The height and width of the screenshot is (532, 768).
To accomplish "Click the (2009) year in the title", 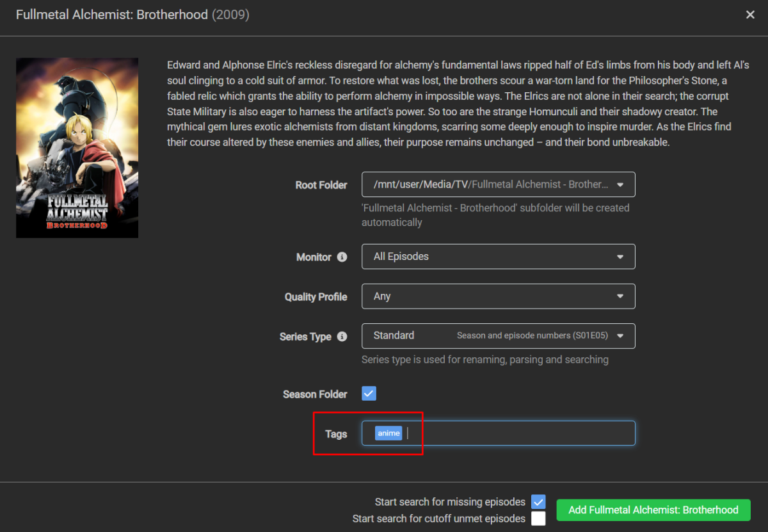I will (x=230, y=15).
